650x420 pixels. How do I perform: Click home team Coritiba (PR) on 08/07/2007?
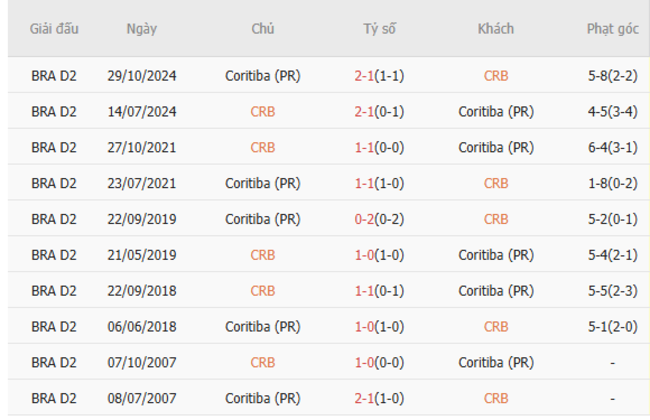point(263,399)
